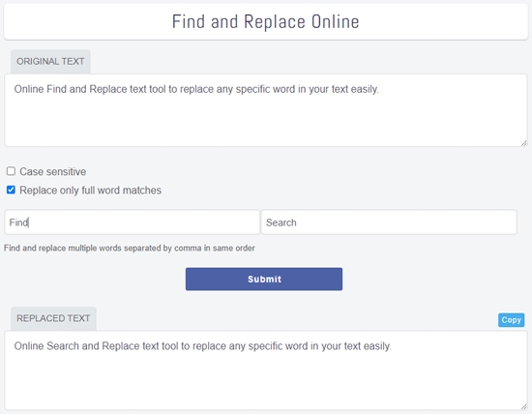
Task: Click the Submit button
Action: [x=264, y=279]
